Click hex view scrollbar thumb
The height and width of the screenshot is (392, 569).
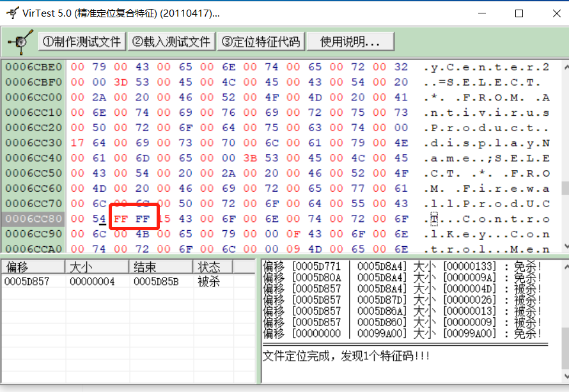(566, 189)
